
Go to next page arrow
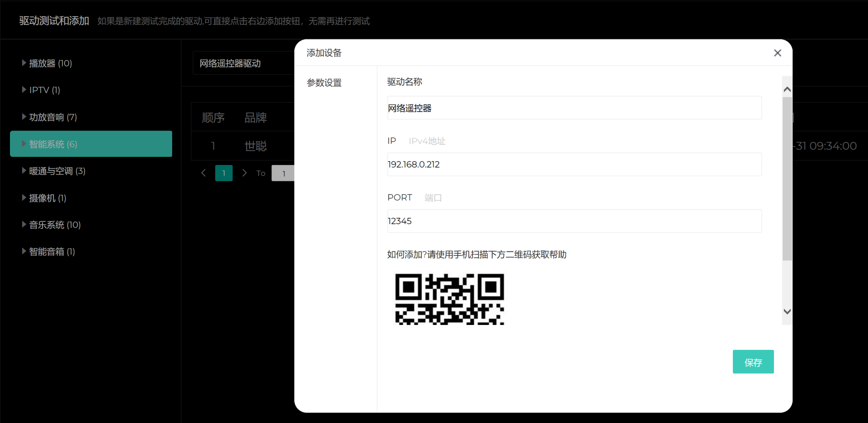pyautogui.click(x=245, y=173)
